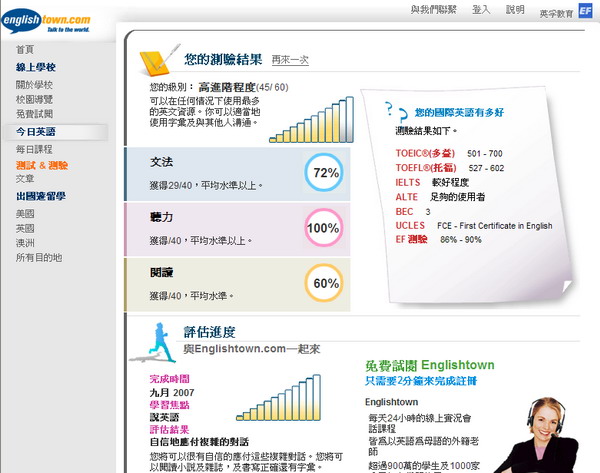The height and width of the screenshot is (473, 600).
Task: Open 線上學校 section in sidebar
Action: click(x=36, y=67)
